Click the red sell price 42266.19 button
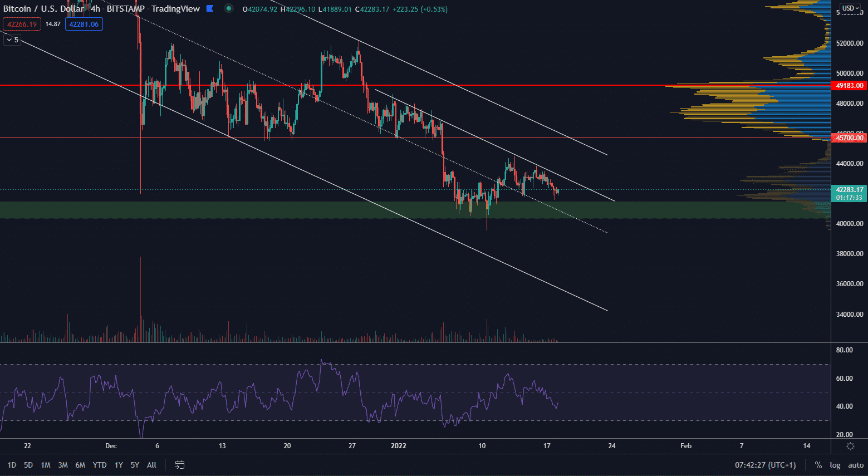Screen dimensions: 868x476 (x=22, y=24)
